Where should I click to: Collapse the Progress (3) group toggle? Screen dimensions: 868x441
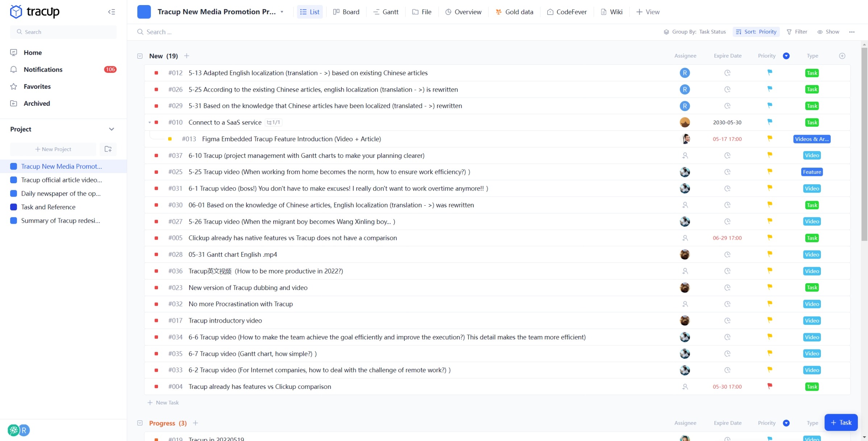[140, 423]
